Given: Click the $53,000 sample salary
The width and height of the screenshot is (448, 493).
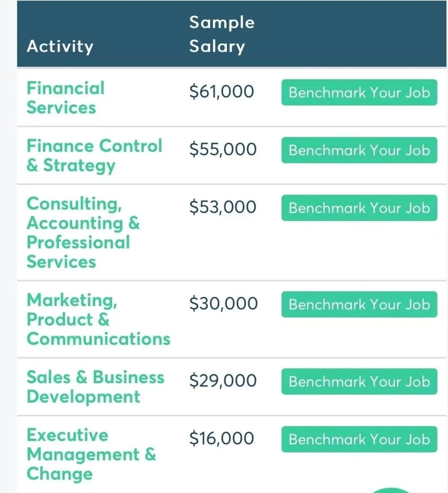Looking at the screenshot, I should point(223,207).
